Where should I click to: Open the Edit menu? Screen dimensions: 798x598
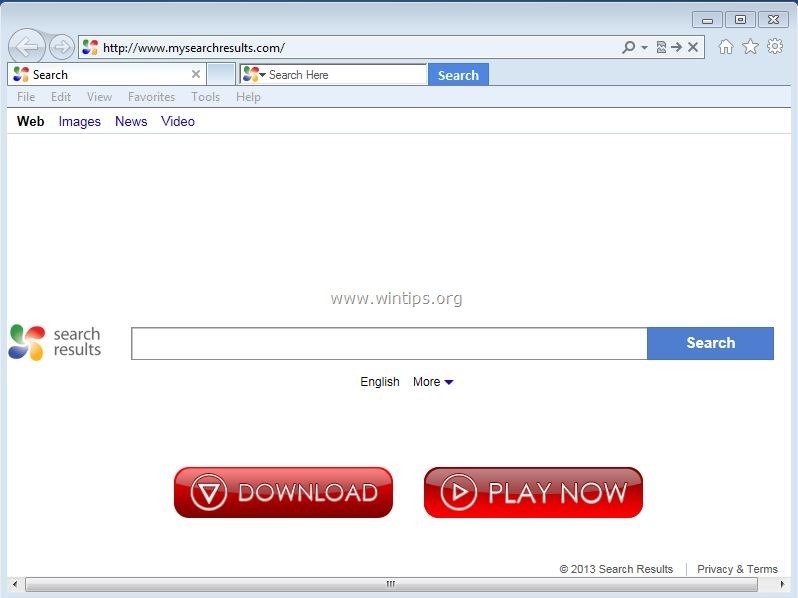61,97
